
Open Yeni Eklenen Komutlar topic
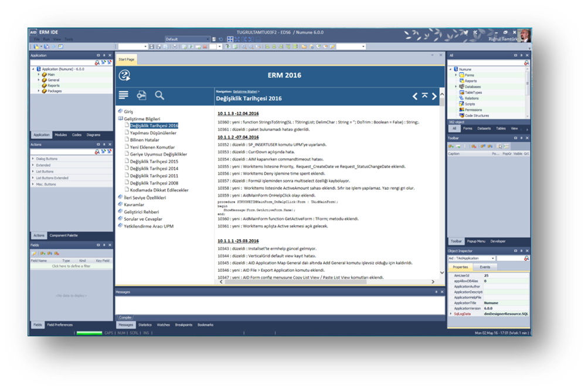point(152,147)
